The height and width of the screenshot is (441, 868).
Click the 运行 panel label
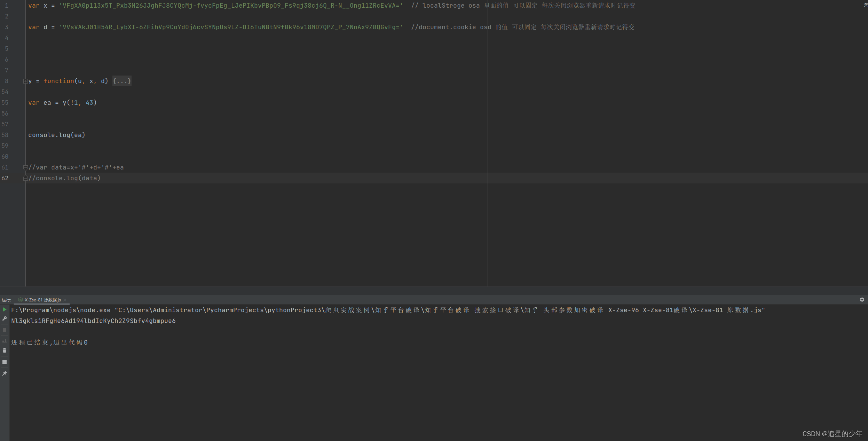click(6, 300)
